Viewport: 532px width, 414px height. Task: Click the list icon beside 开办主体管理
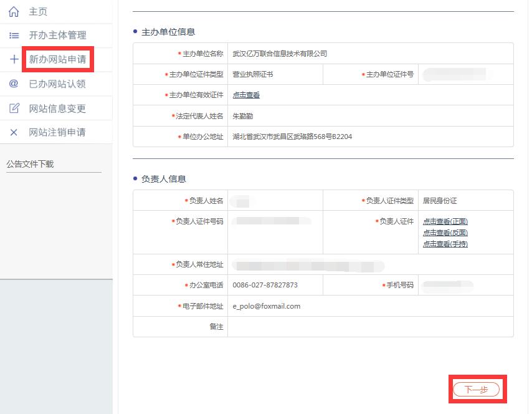pyautogui.click(x=14, y=36)
